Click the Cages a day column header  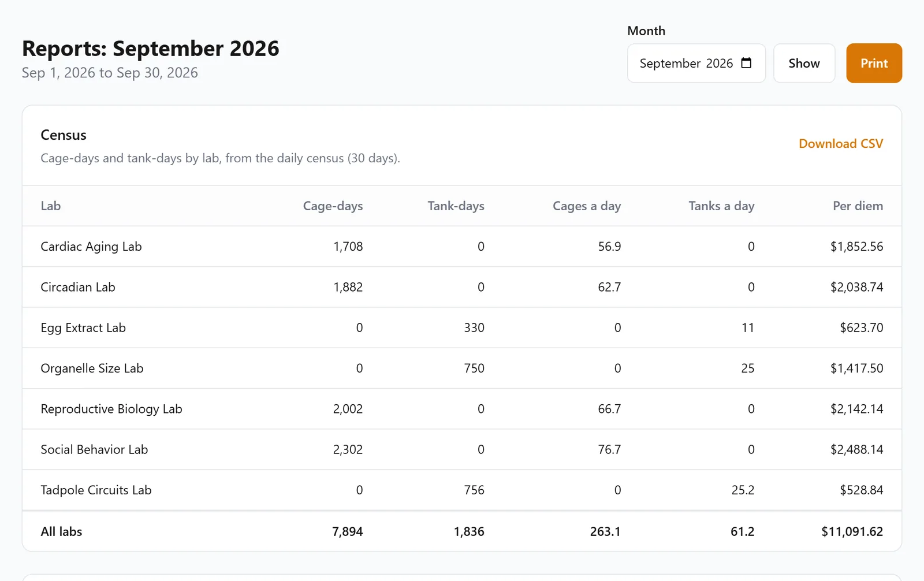[x=587, y=206]
